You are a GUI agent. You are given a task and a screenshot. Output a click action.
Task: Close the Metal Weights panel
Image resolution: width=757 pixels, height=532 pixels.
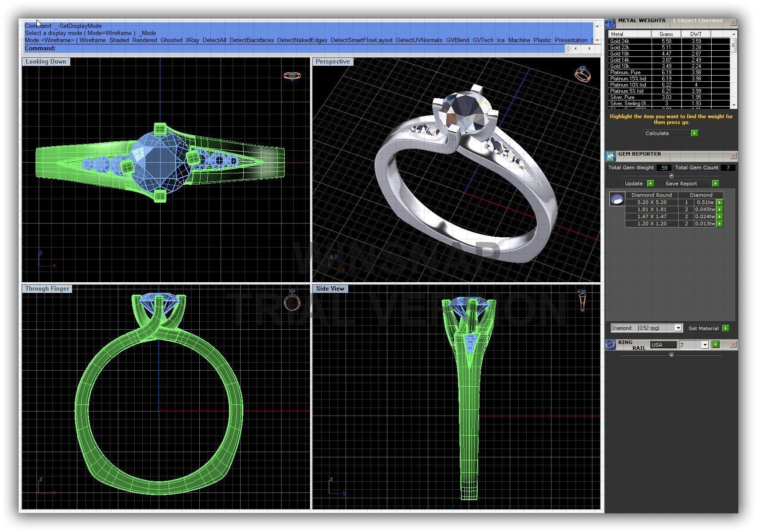[733, 22]
